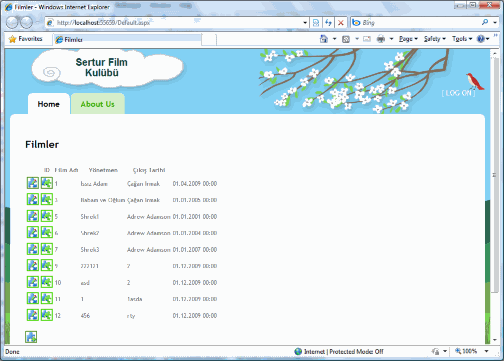Click the Home icon in the command bar
Screen dimensions: 504x361
tap(324, 39)
